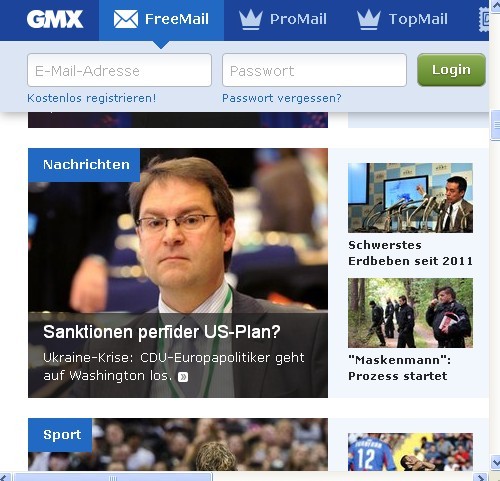Open the 'Passwort vergessen?' link
500x481 pixels.
pos(282,98)
